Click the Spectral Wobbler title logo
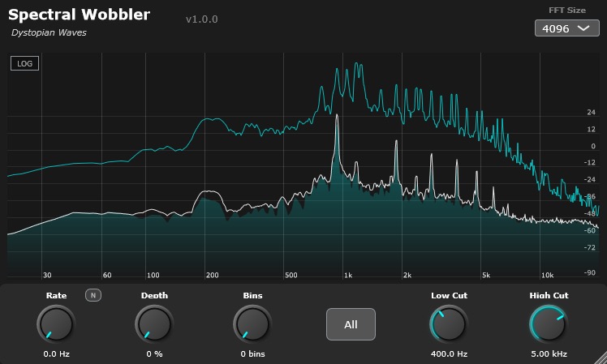 pyautogui.click(x=79, y=15)
